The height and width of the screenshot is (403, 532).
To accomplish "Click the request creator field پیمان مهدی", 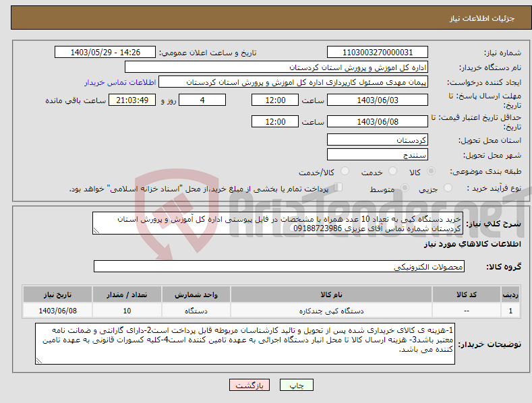I will click(293, 82).
